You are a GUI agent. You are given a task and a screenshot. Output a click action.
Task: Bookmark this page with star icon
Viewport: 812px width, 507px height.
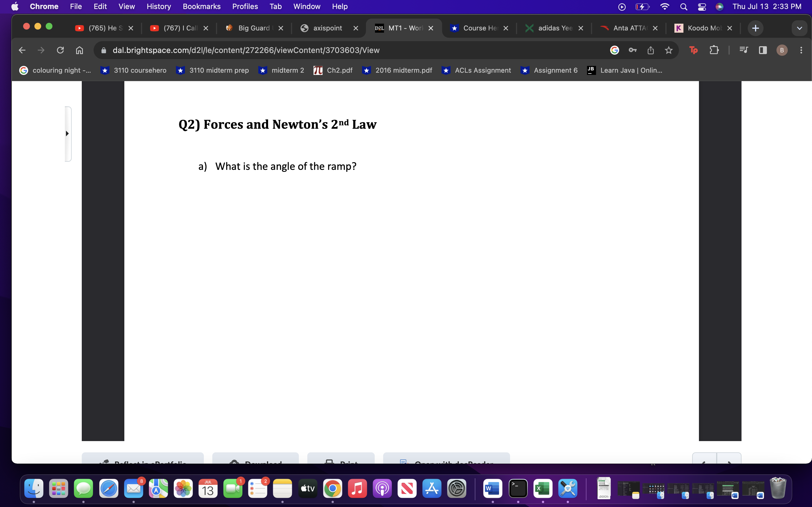(668, 50)
